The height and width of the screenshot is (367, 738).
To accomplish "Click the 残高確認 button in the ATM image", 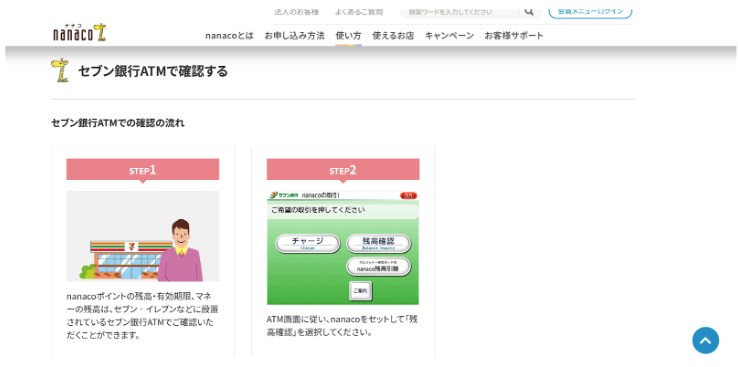I will click(378, 243).
